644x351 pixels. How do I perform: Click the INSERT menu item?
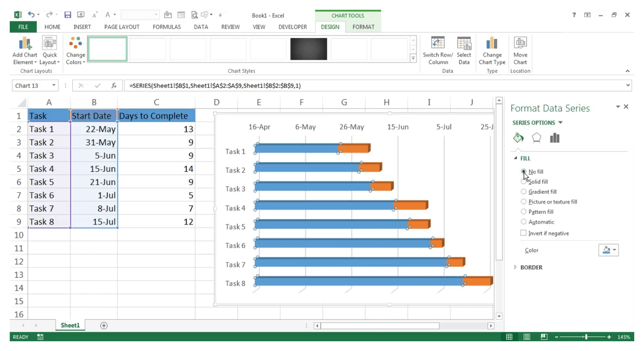(x=82, y=27)
